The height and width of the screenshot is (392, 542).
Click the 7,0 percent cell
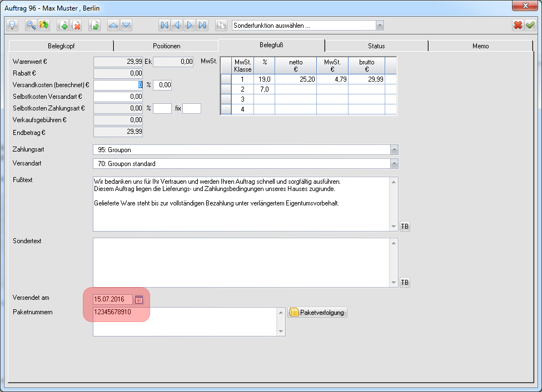click(265, 89)
